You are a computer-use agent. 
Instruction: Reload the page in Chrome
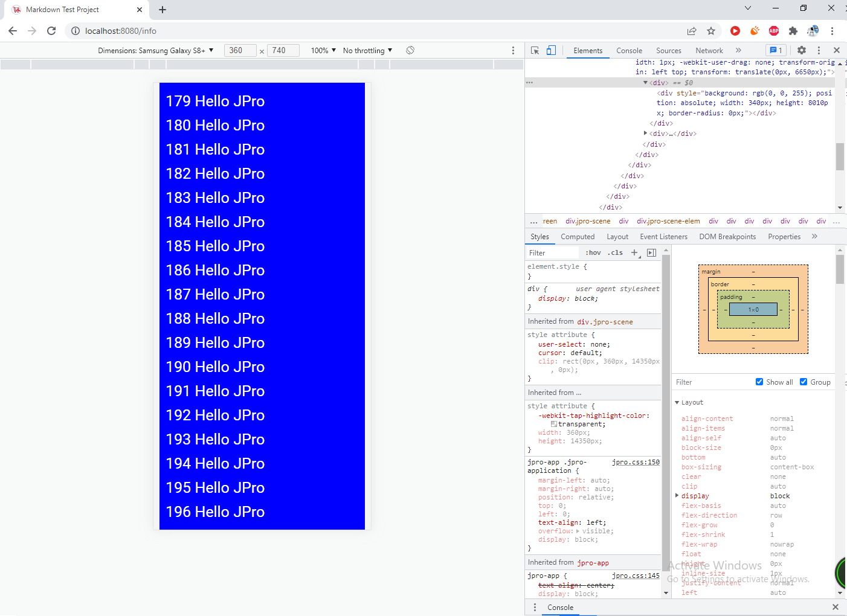[51, 31]
